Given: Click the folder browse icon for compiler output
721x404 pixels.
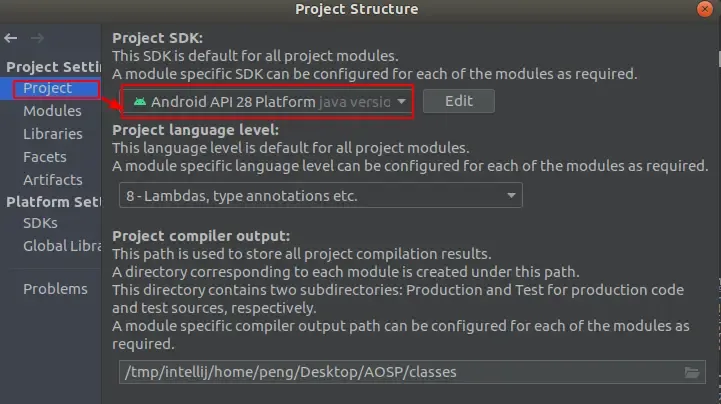Looking at the screenshot, I should click(691, 372).
